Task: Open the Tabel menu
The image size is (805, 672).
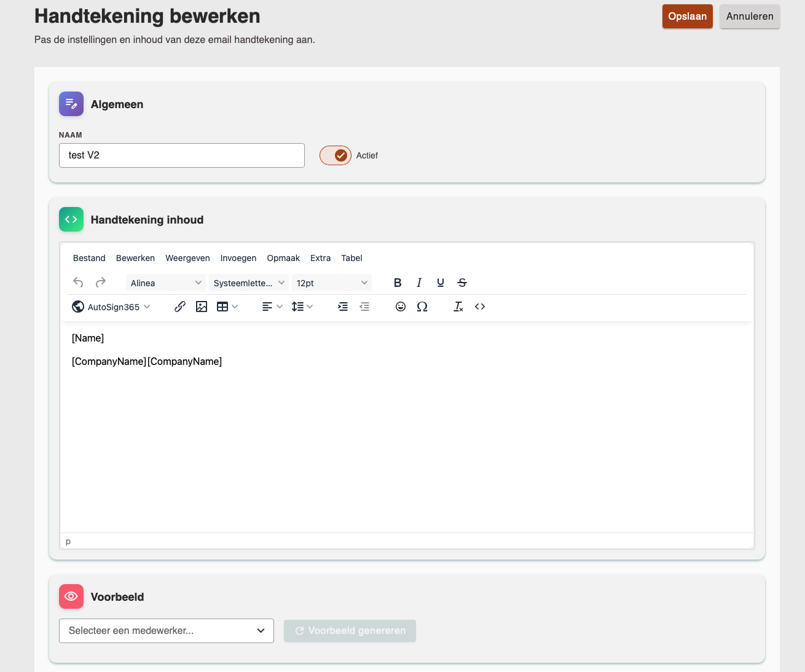Action: pos(351,258)
